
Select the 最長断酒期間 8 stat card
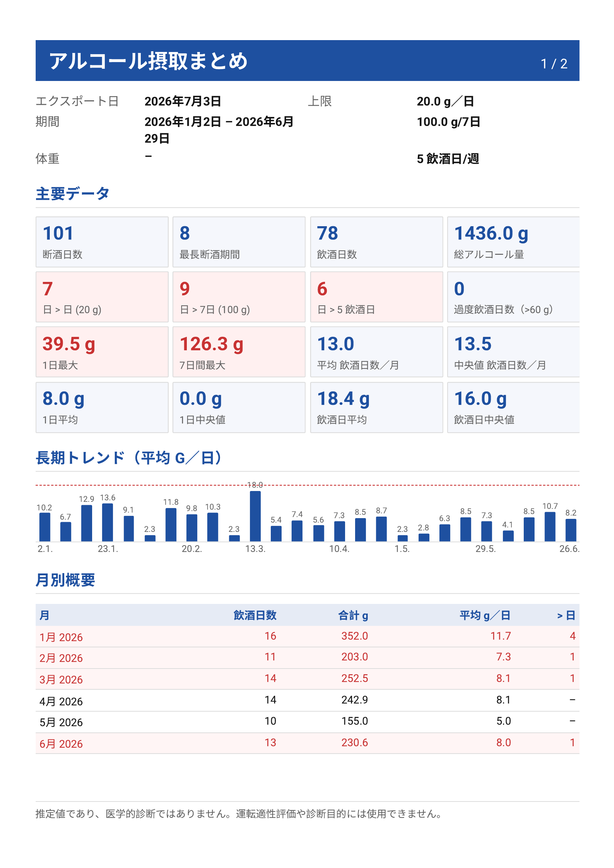[x=239, y=242]
